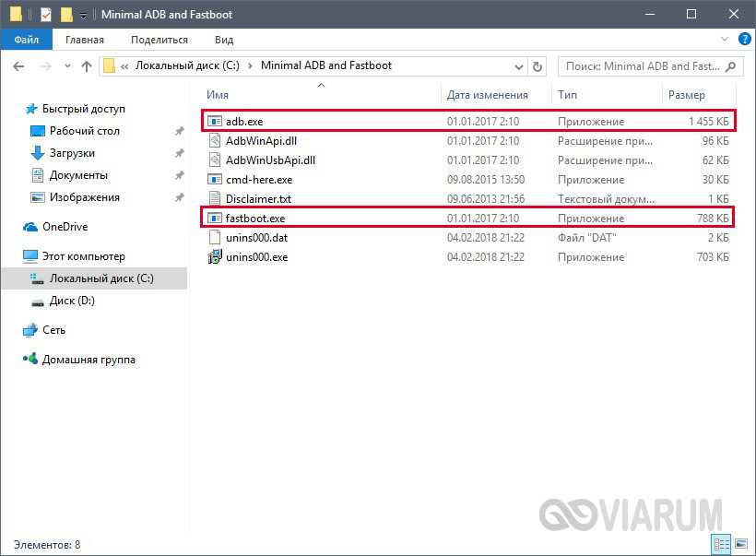Screen dimensions: 756x556
Task: Expand the address bar history dropdown
Action: click(519, 66)
